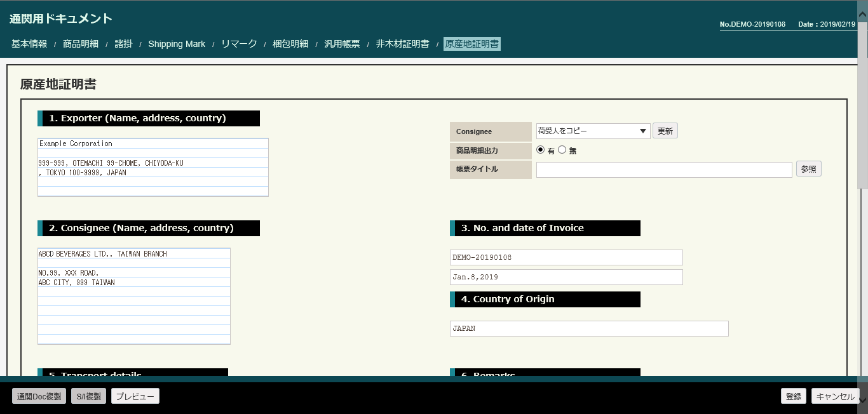Select 有 radio for 商品明細出力
868x414 pixels.
(x=541, y=150)
